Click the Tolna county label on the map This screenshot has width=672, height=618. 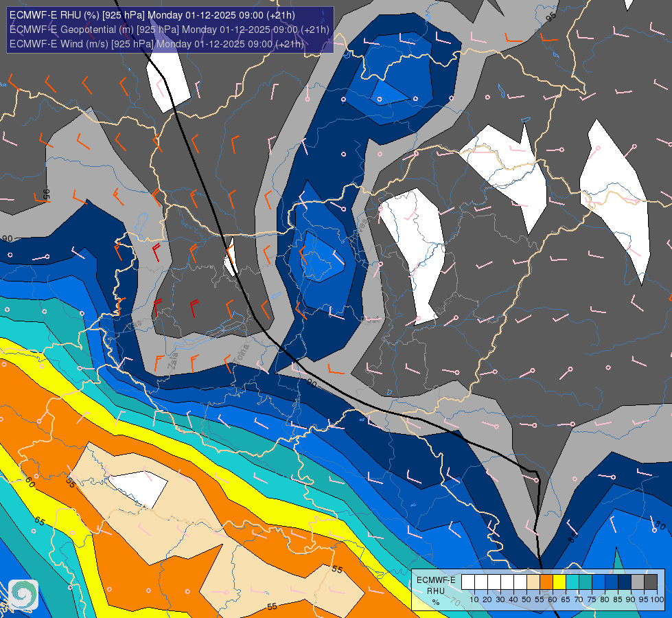coord(242,354)
